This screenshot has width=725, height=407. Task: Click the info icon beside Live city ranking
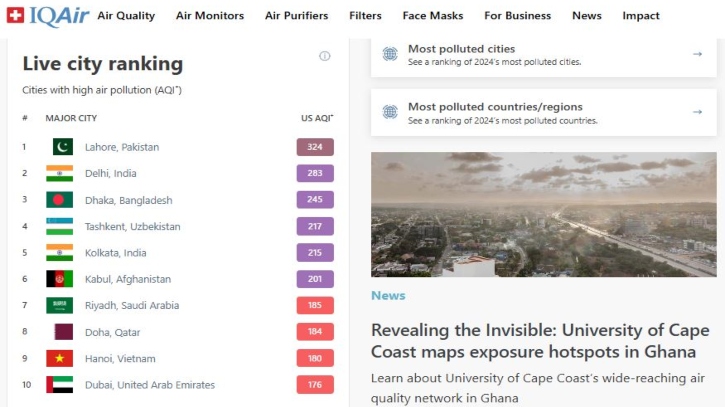(x=324, y=56)
